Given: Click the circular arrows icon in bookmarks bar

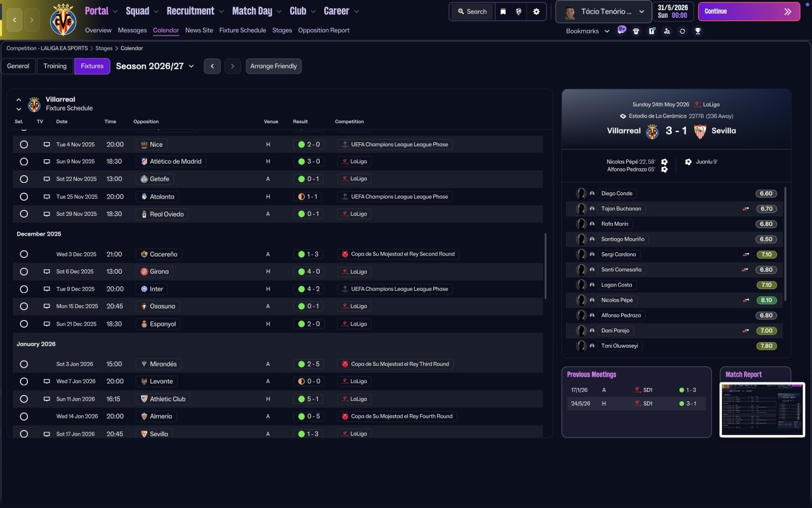Looking at the screenshot, I should [x=682, y=31].
